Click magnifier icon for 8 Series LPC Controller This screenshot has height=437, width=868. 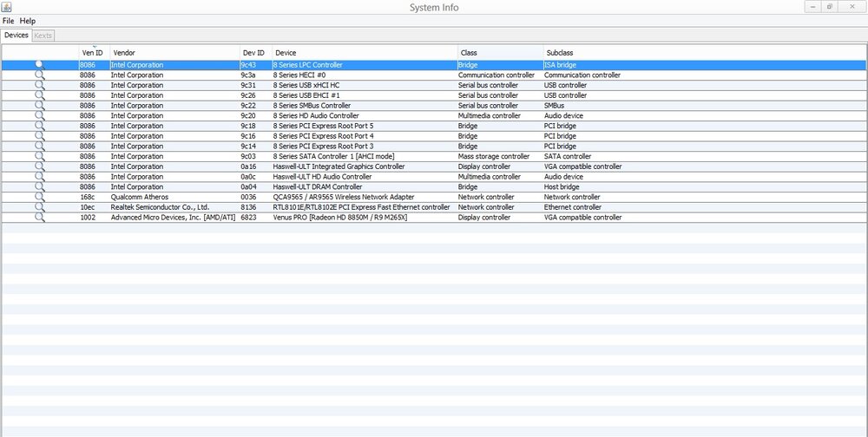(39, 65)
